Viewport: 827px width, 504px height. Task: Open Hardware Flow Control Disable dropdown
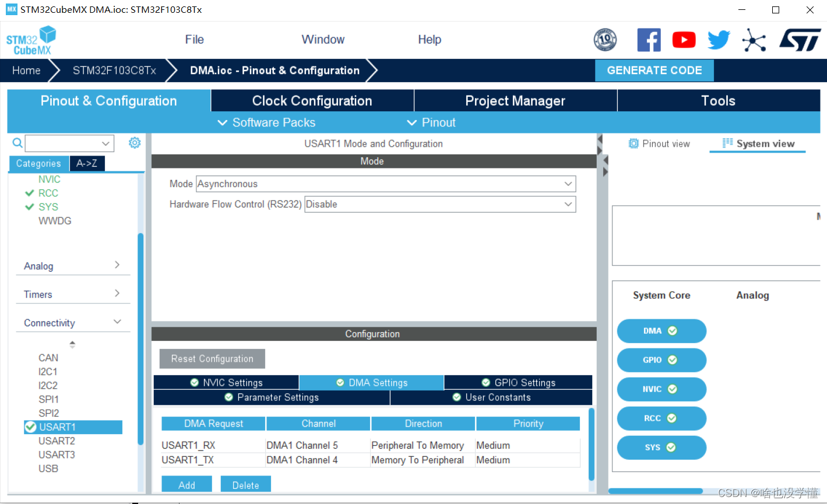[440, 204]
